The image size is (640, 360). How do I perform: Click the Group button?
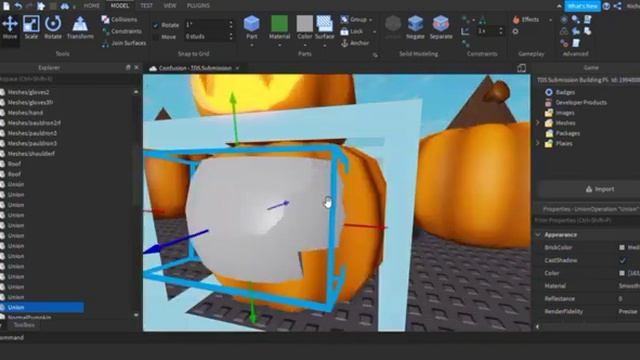coord(353,19)
